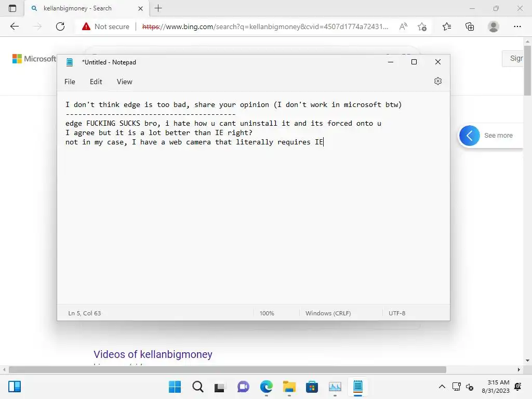Open the notification center icon
Screen dimensions: 532x399
point(518,387)
